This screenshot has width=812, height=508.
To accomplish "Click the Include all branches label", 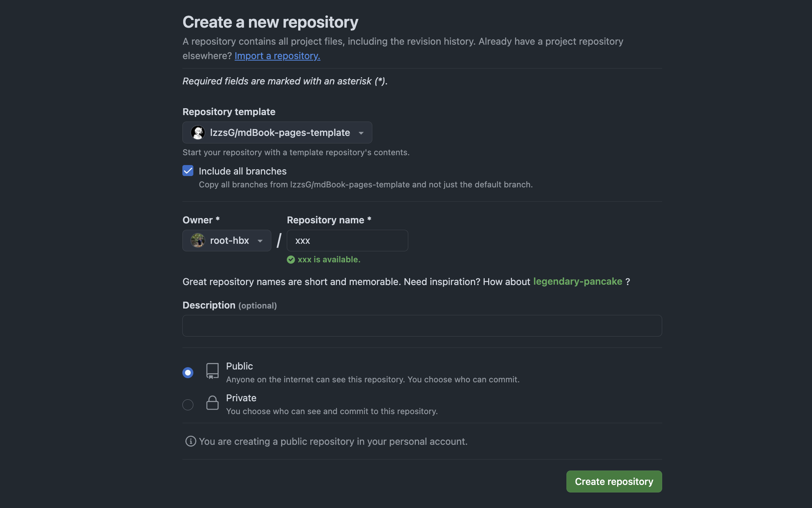I will coord(243,171).
